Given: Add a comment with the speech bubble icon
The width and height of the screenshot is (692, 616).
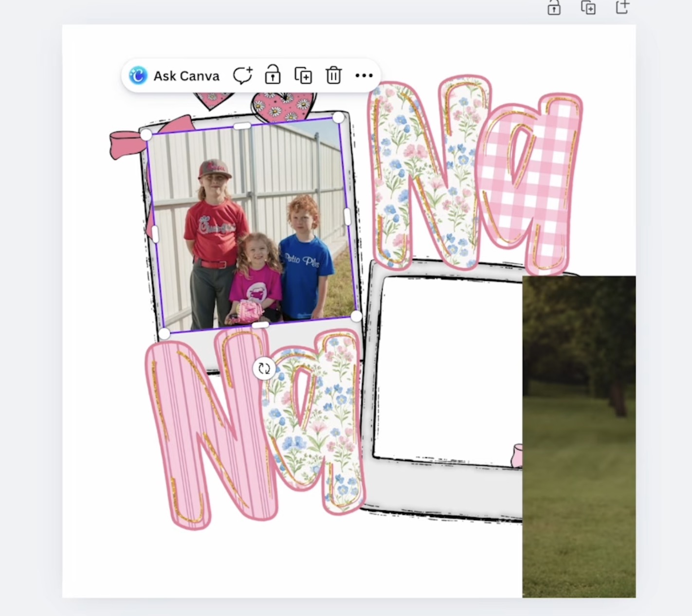Looking at the screenshot, I should click(x=242, y=75).
